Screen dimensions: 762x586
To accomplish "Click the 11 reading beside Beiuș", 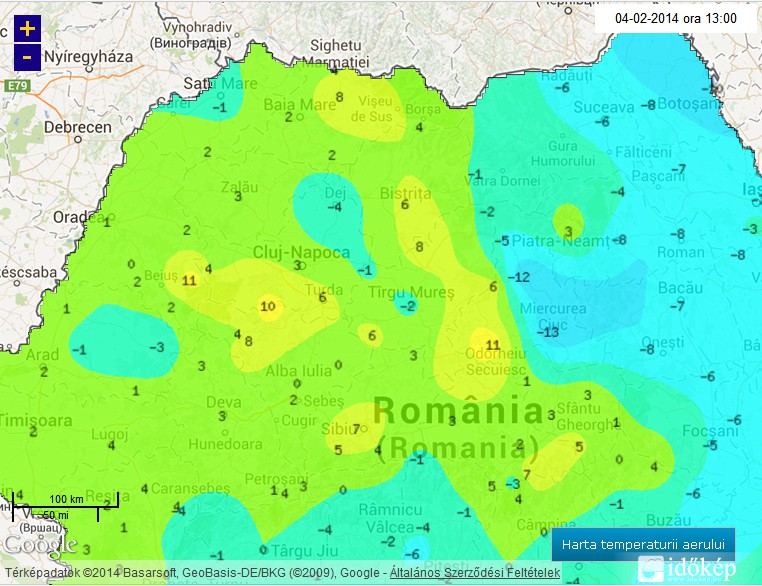I will click(189, 281).
